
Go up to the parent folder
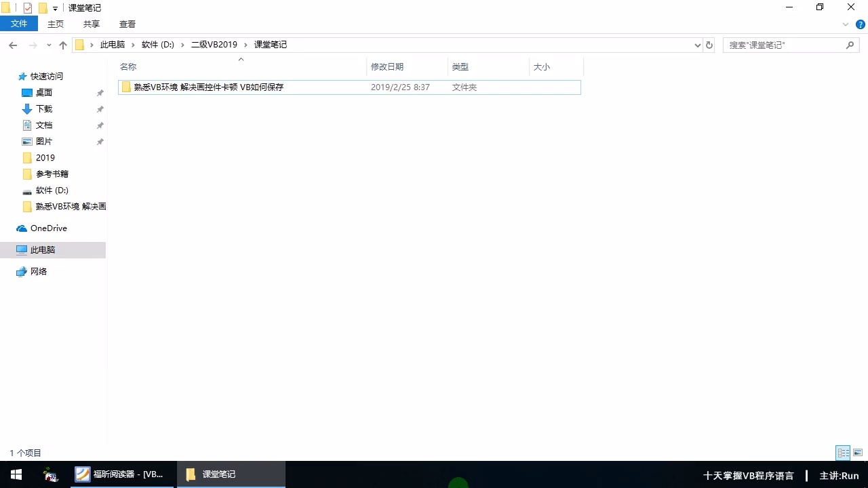(63, 45)
